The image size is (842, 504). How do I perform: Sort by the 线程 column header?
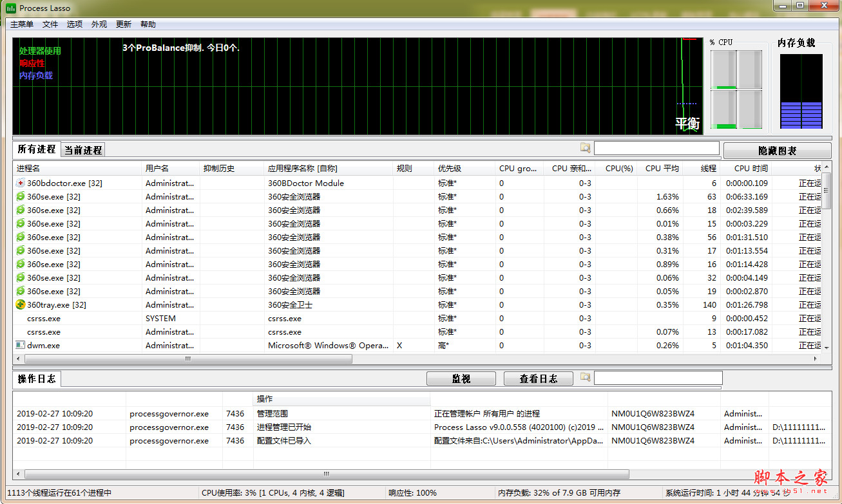click(702, 169)
